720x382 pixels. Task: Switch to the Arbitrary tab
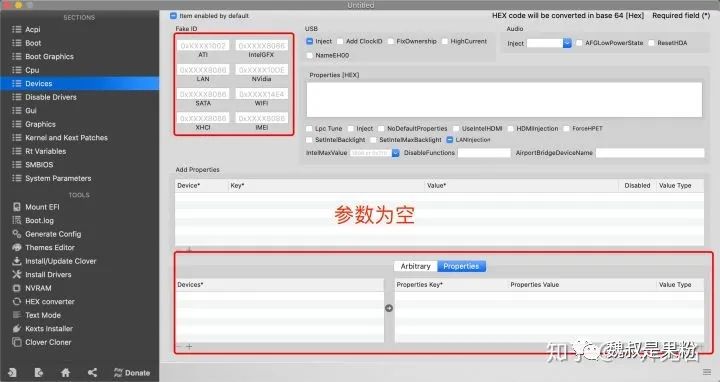pyautogui.click(x=416, y=266)
